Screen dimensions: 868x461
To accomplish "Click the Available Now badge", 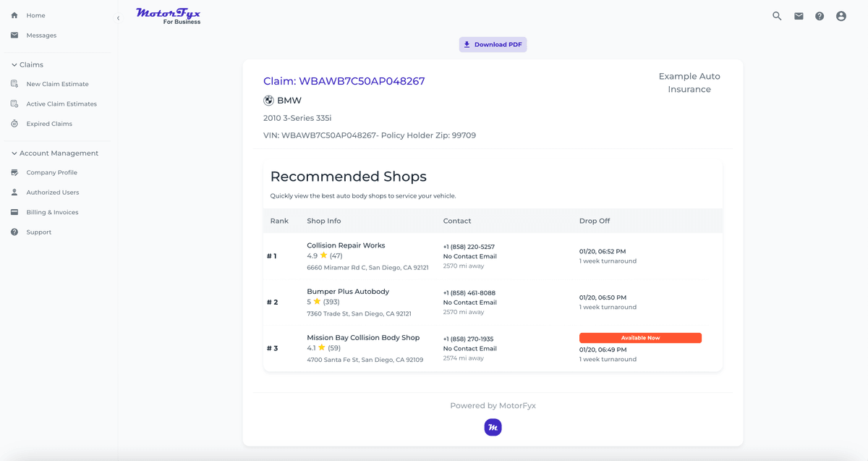I will (x=640, y=338).
